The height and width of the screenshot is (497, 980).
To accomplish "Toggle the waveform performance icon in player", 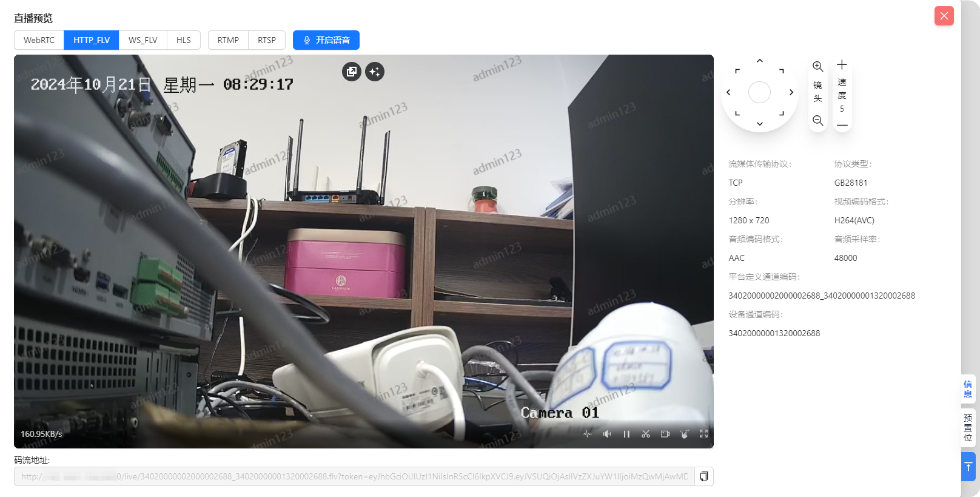I will 588,434.
